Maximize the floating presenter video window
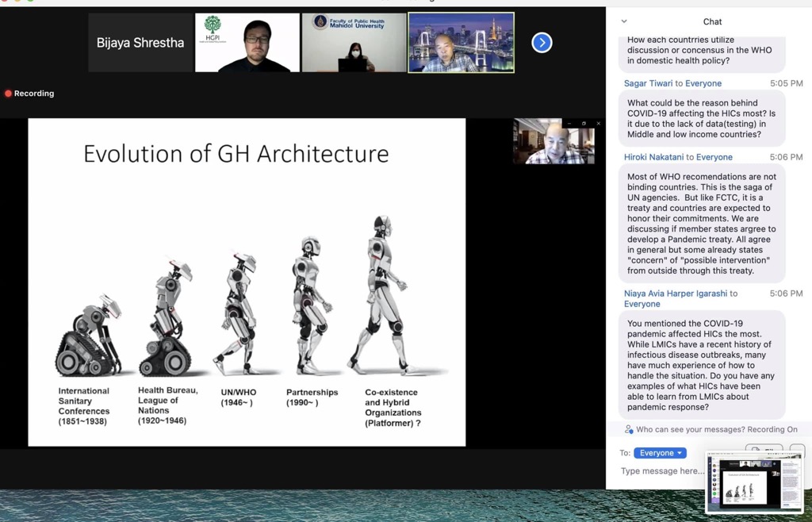This screenshot has width=812, height=522. coord(584,124)
